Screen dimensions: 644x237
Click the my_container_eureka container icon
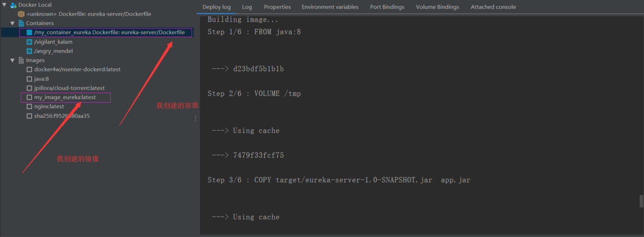(29, 32)
